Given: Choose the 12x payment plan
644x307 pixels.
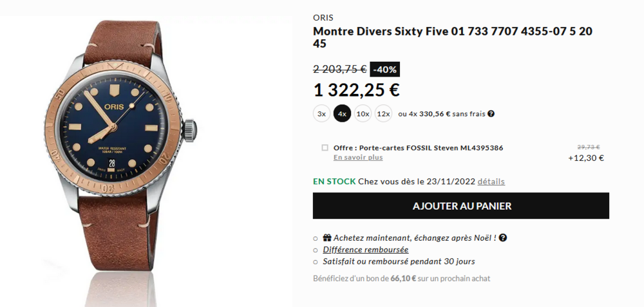Looking at the screenshot, I should click(383, 114).
